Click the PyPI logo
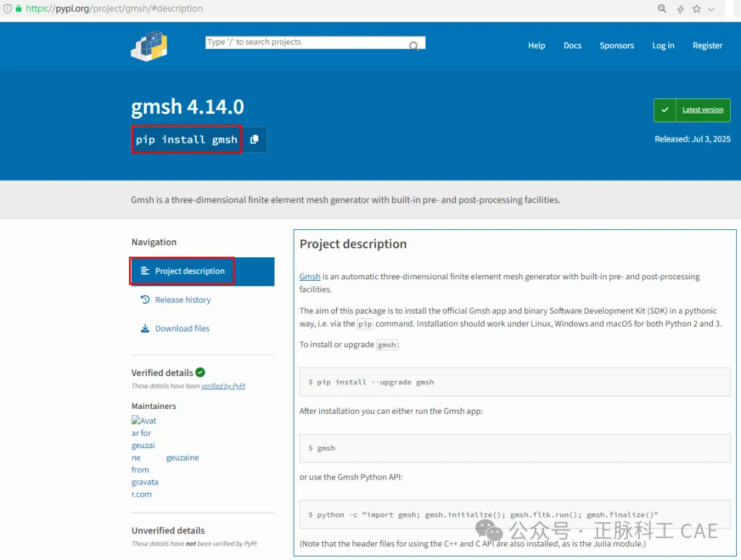Image resolution: width=741 pixels, height=560 pixels. click(x=149, y=45)
